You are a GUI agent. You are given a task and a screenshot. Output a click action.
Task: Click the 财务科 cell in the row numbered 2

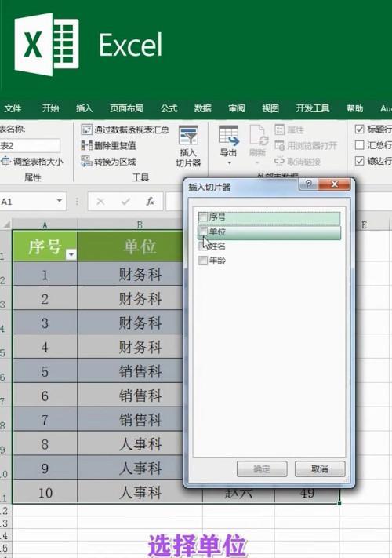tap(130, 275)
